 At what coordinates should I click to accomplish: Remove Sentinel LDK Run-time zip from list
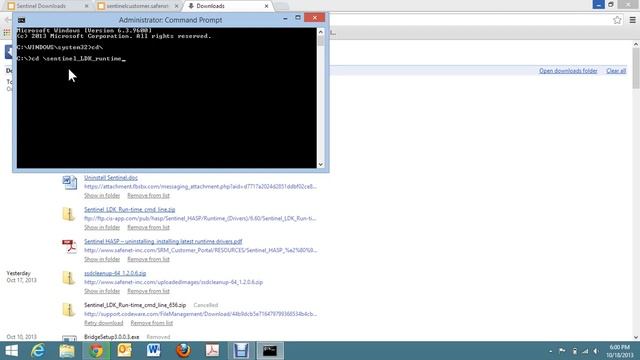coord(148,227)
